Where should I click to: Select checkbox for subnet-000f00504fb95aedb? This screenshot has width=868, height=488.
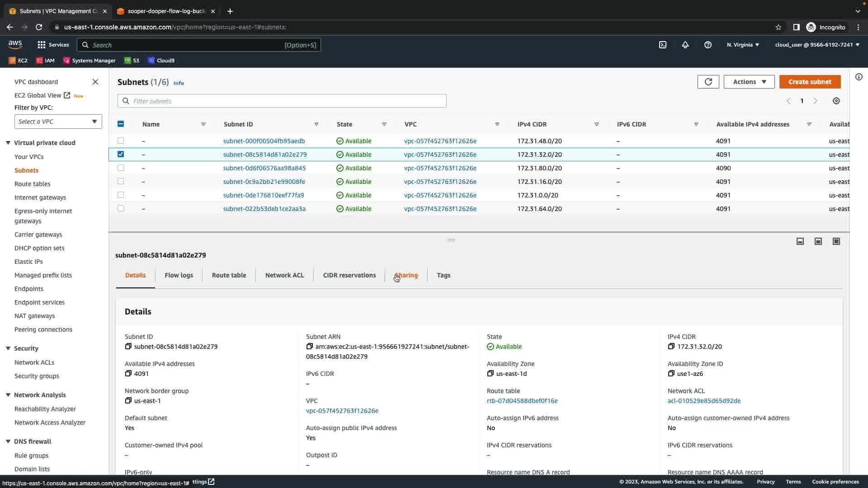[x=121, y=141]
